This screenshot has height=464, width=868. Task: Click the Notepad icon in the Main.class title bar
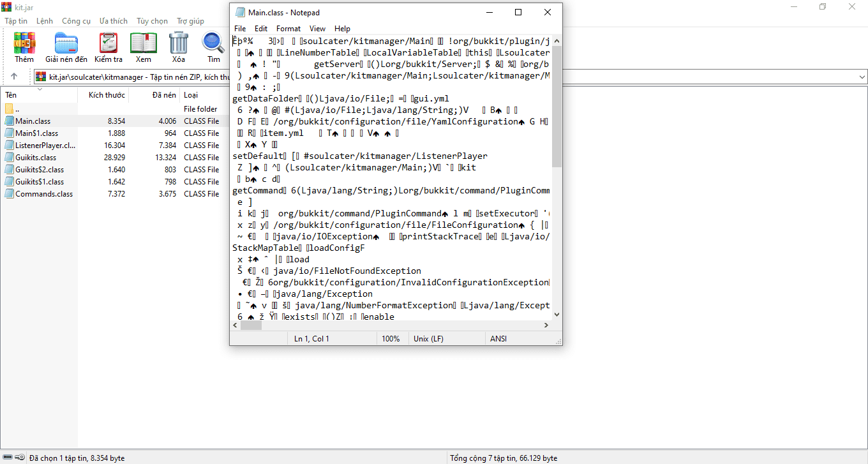click(240, 12)
